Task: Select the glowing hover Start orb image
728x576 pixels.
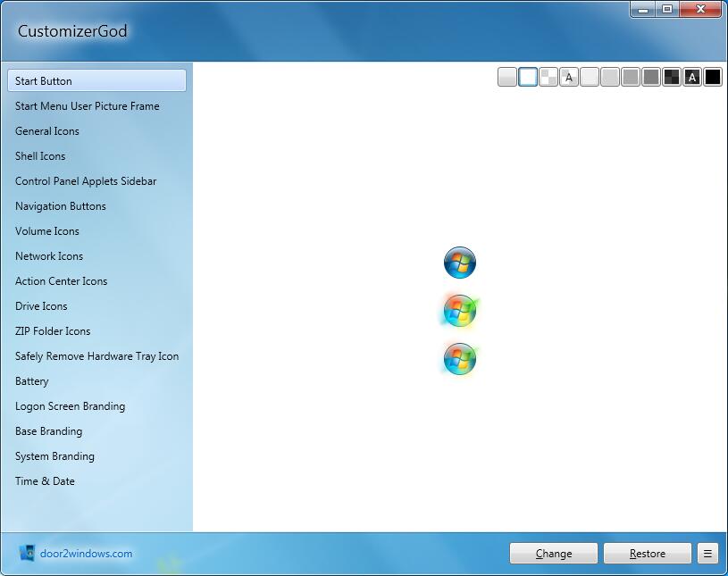Action: [x=459, y=311]
